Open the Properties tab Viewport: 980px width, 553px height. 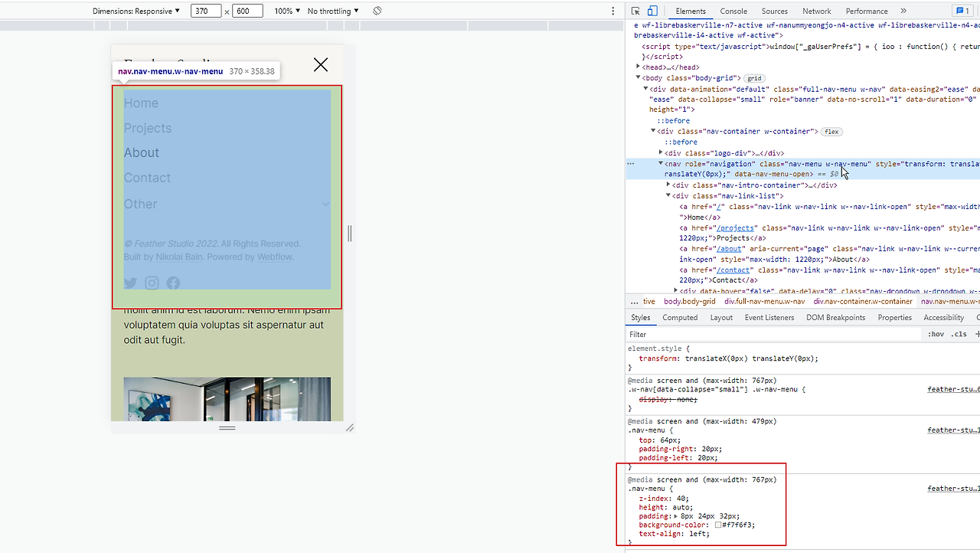click(x=894, y=318)
